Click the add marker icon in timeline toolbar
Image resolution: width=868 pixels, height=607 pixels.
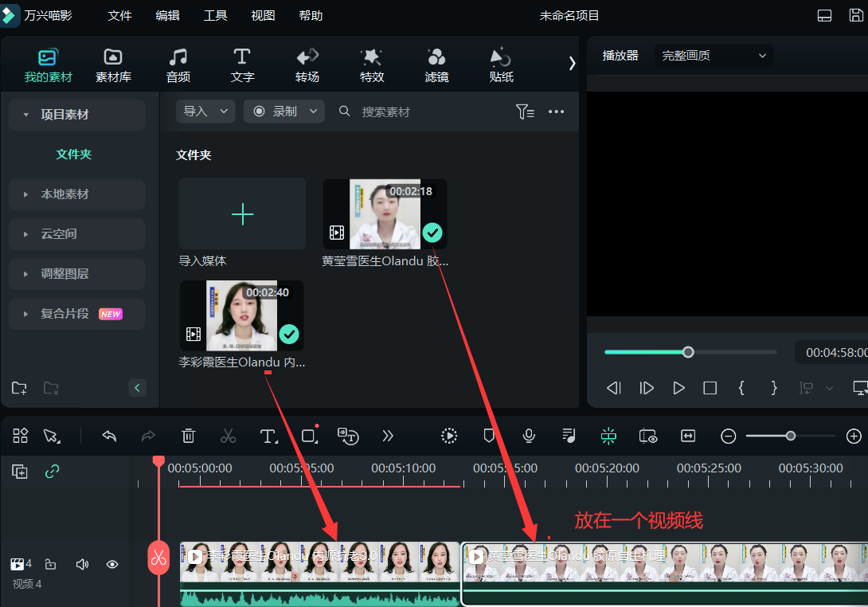coord(489,436)
